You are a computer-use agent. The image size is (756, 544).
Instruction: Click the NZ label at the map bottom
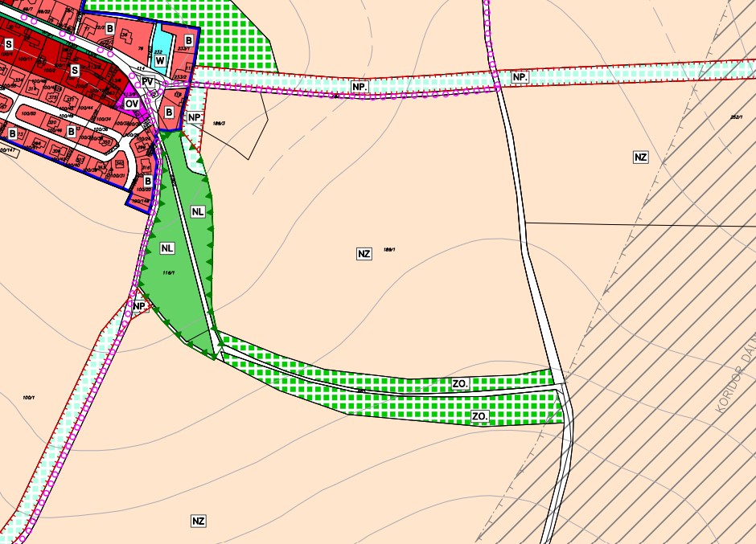tap(199, 522)
